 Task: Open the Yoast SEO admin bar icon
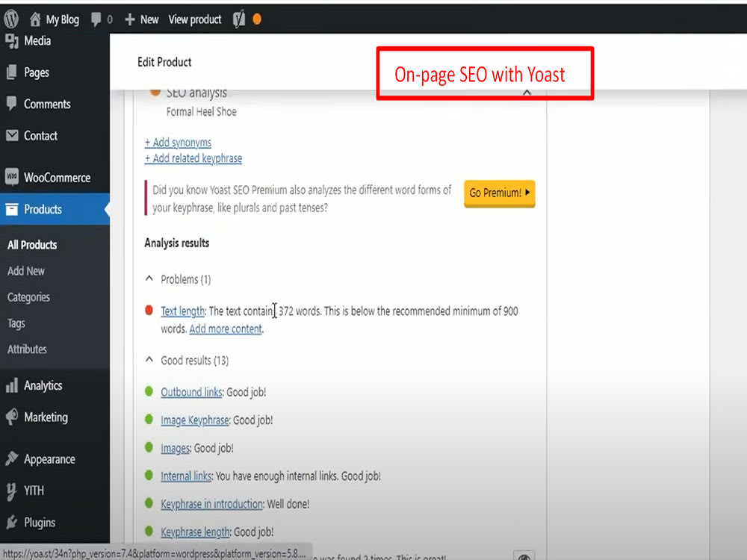pos(239,19)
